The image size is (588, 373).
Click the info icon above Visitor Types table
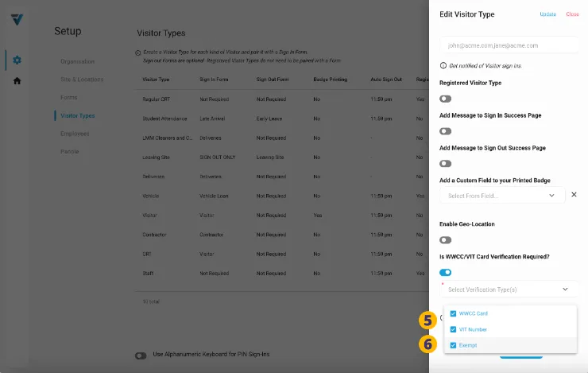[x=138, y=52]
